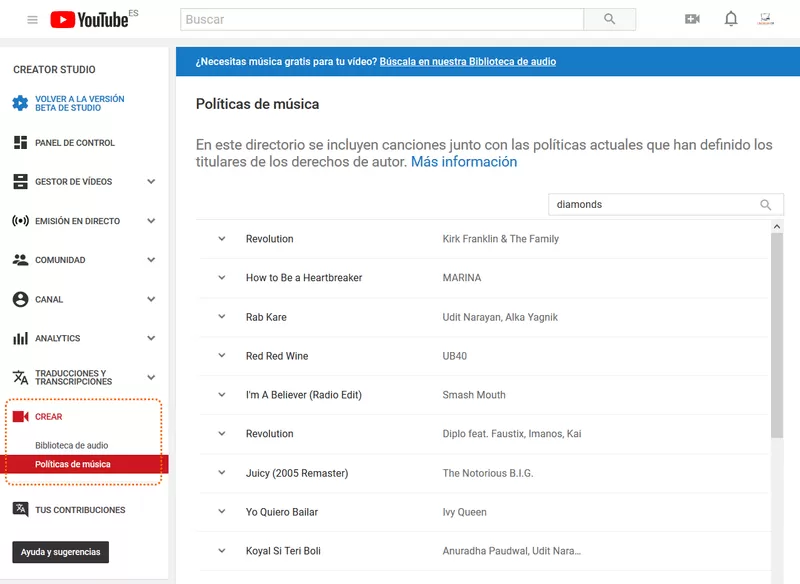800x584 pixels.
Task: Expand the Koyal Si Teri Boli row
Action: 222,551
